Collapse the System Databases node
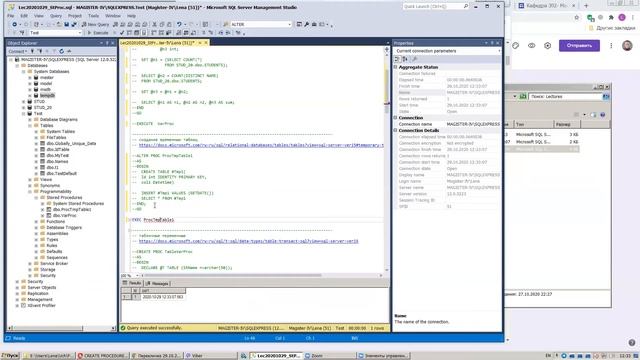This screenshot has width=640, height=360. [24, 71]
